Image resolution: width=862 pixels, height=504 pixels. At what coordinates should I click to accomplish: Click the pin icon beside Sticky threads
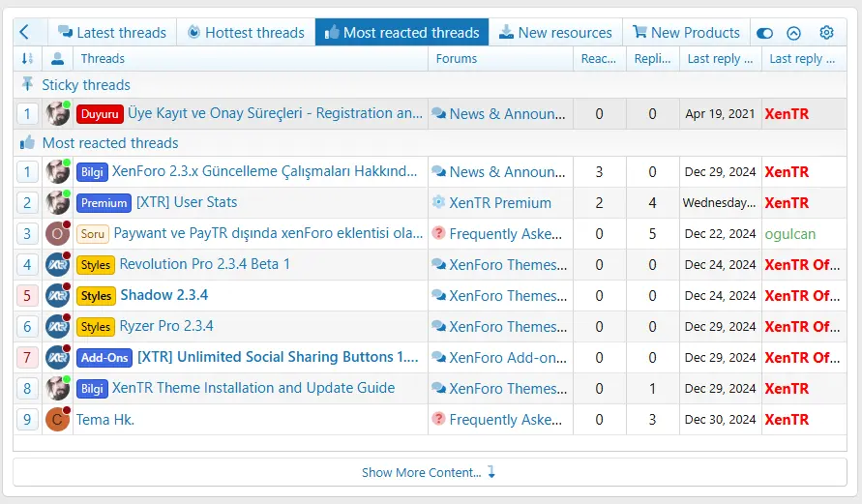coord(27,84)
